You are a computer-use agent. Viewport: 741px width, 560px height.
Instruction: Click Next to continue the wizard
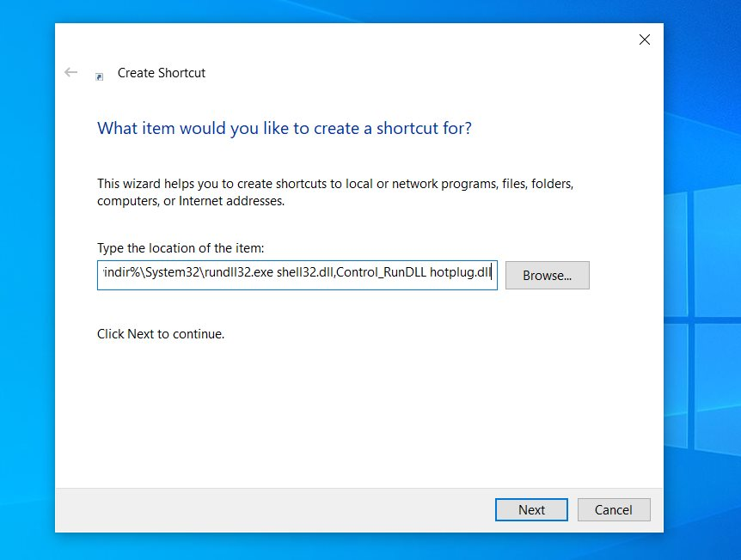(x=531, y=510)
